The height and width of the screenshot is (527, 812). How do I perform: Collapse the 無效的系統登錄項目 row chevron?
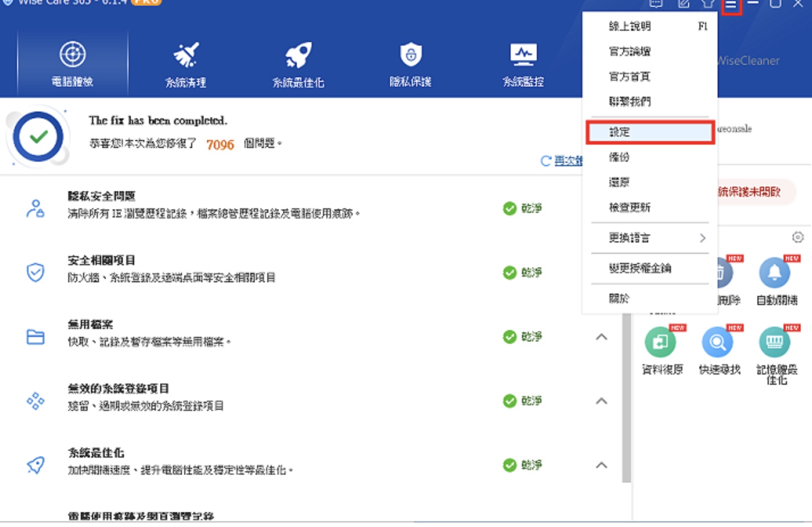click(x=601, y=401)
